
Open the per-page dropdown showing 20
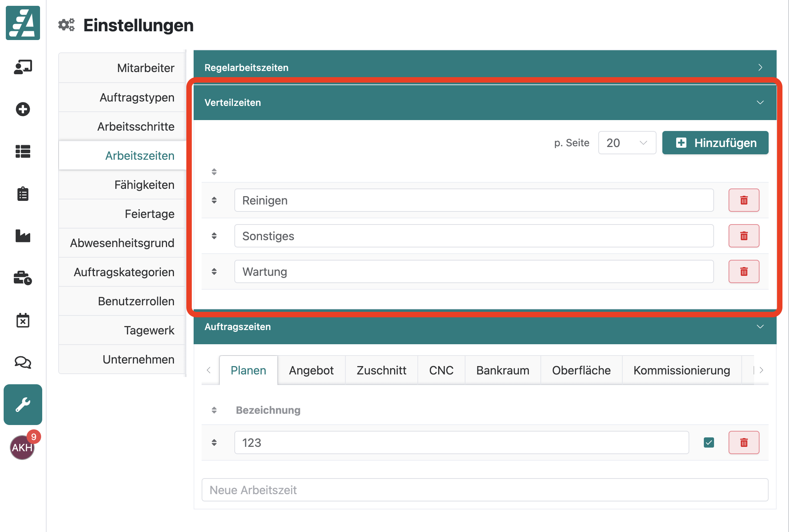click(627, 143)
